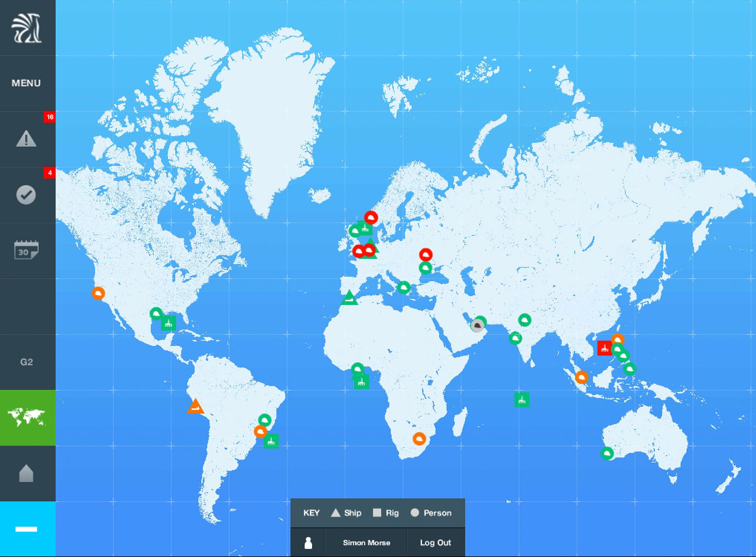The height and width of the screenshot is (557, 756).
Task: Select orange person marker in Brazil
Action: pyautogui.click(x=261, y=432)
